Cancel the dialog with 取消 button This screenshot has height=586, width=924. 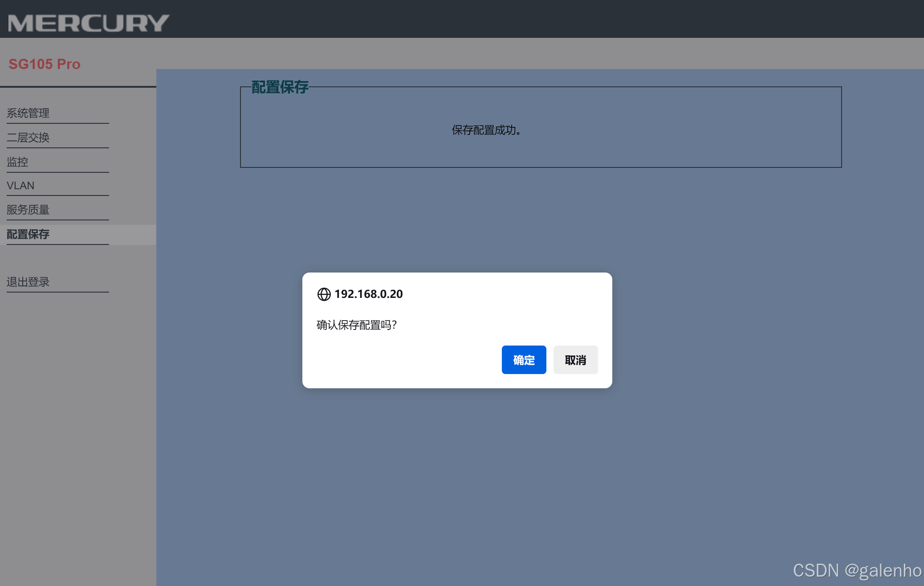tap(575, 360)
